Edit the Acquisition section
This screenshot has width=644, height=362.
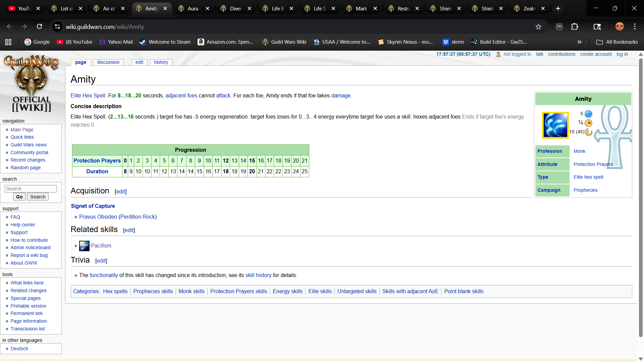tap(121, 191)
